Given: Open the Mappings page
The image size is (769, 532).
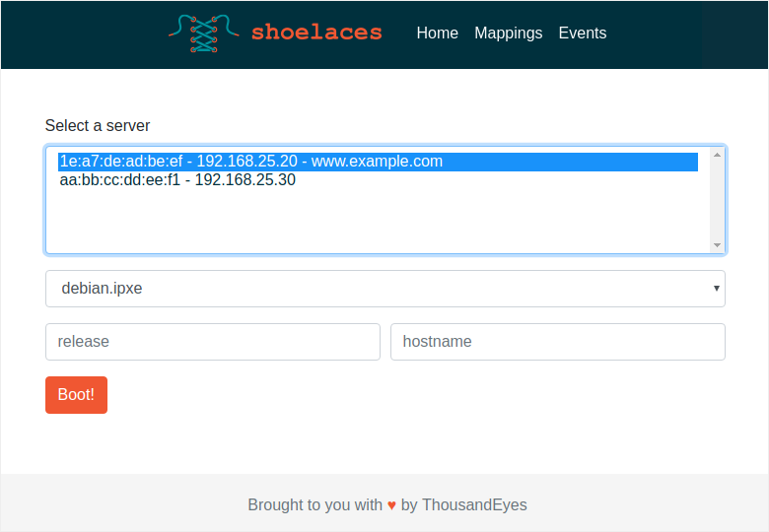Looking at the screenshot, I should pos(508,33).
